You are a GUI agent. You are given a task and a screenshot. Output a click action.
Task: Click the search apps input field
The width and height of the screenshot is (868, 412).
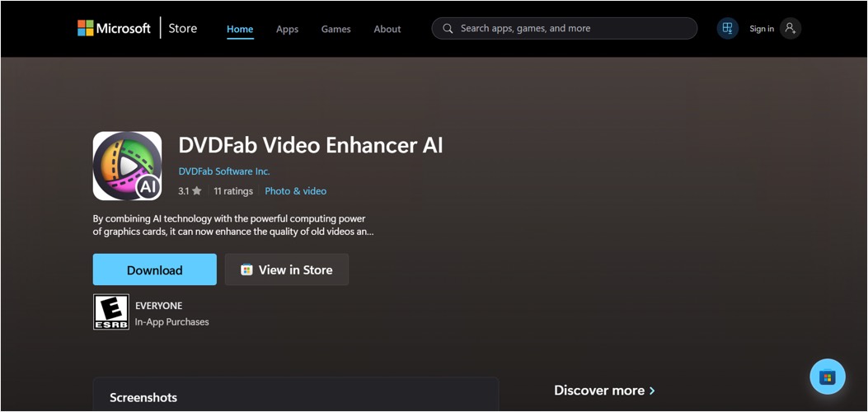coord(564,28)
